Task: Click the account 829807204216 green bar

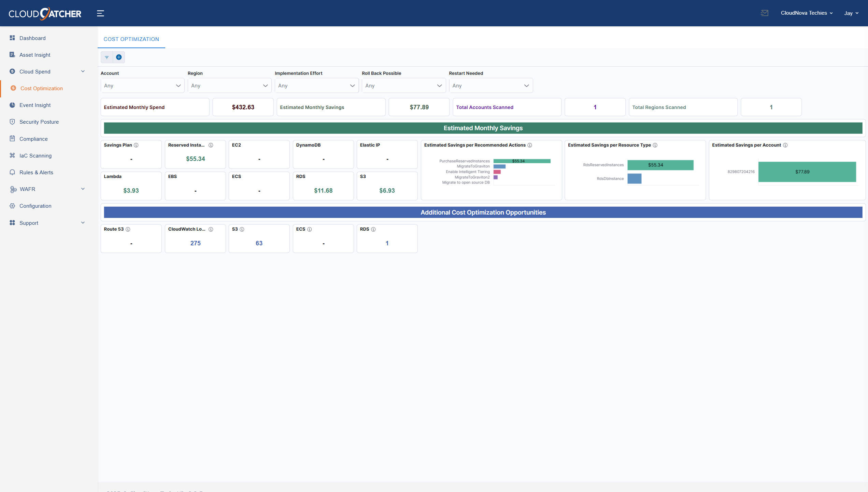Action: pos(807,172)
